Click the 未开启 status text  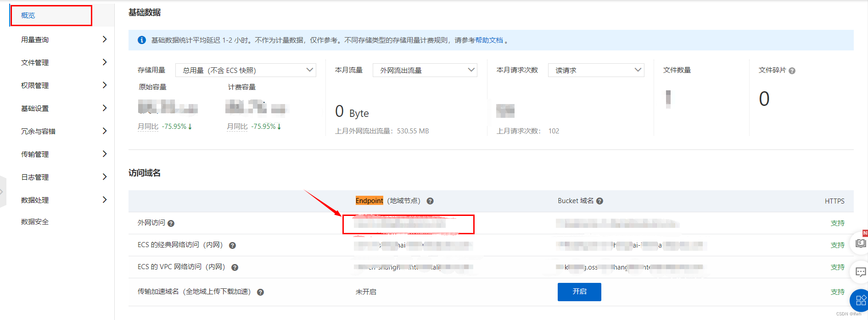pos(366,292)
